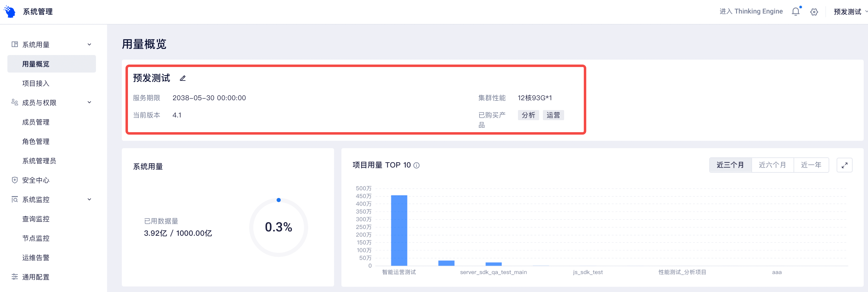Switch the chart to 近六个月
The height and width of the screenshot is (292, 868).
pyautogui.click(x=772, y=165)
